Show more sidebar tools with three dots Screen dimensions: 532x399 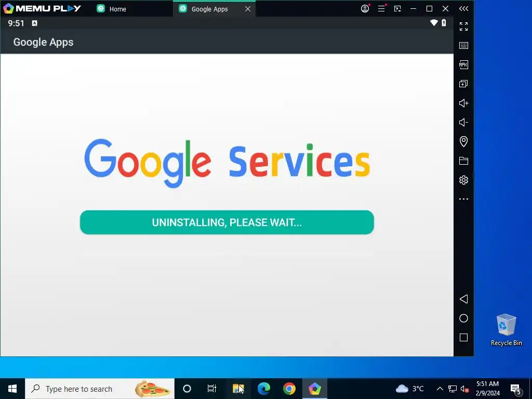click(463, 199)
